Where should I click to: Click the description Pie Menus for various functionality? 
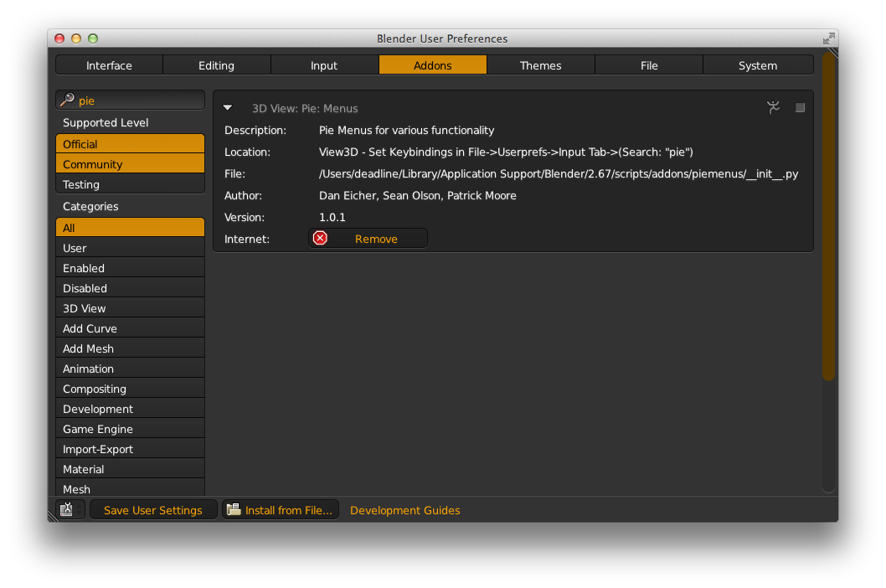point(406,130)
